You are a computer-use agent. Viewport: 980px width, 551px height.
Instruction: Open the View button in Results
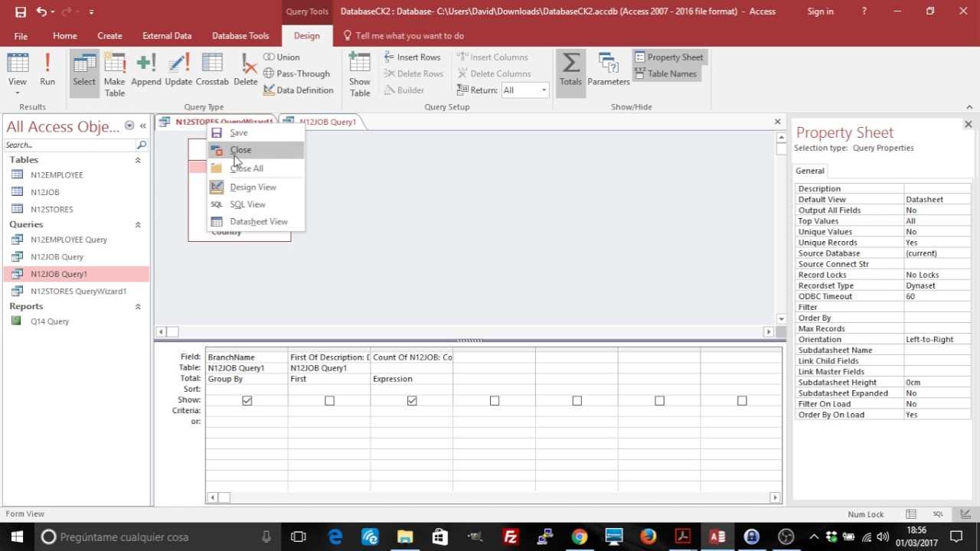pyautogui.click(x=17, y=74)
